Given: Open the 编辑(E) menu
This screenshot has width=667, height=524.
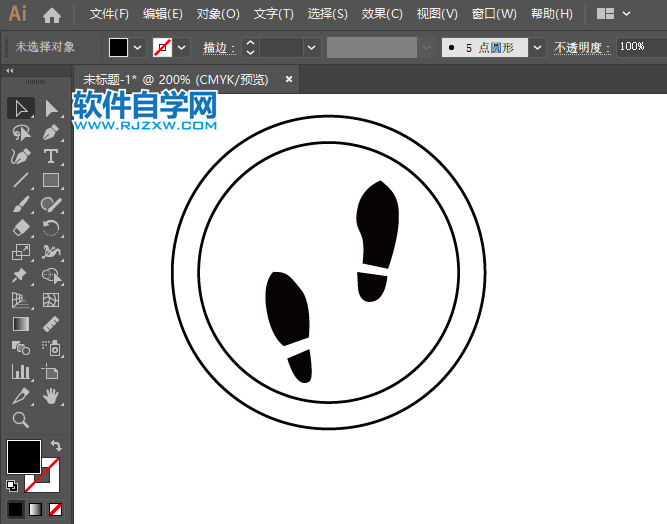Looking at the screenshot, I should click(162, 14).
